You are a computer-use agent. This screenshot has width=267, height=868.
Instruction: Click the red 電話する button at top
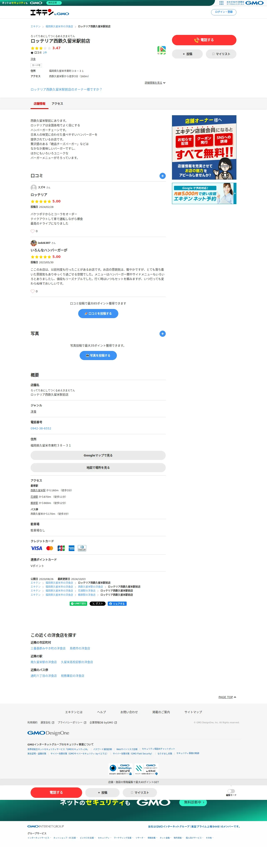(204, 40)
